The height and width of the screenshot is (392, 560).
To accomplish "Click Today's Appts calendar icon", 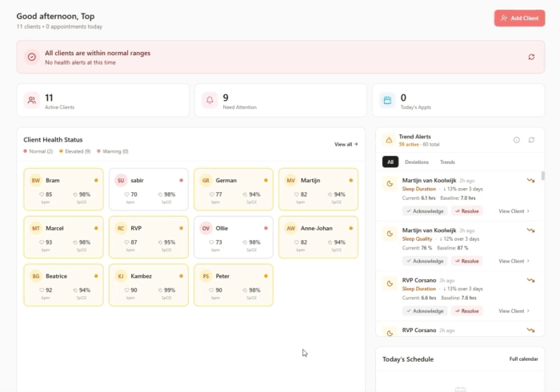I will click(387, 100).
